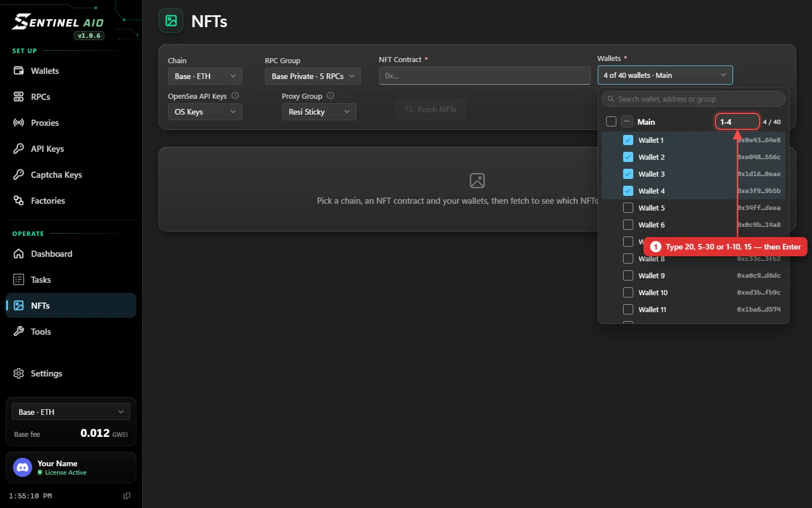Image resolution: width=812 pixels, height=508 pixels.
Task: Collapse the Wallets selector dropdown
Action: (x=665, y=75)
